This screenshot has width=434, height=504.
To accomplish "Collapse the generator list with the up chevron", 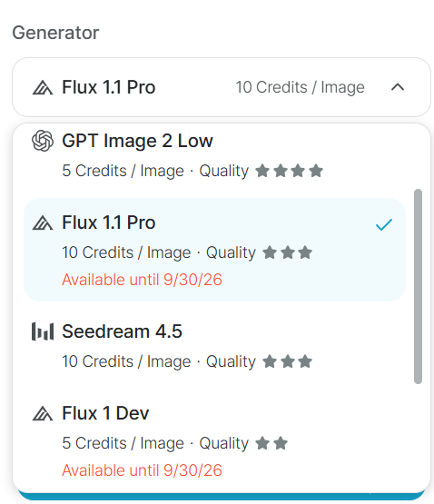I will point(398,87).
